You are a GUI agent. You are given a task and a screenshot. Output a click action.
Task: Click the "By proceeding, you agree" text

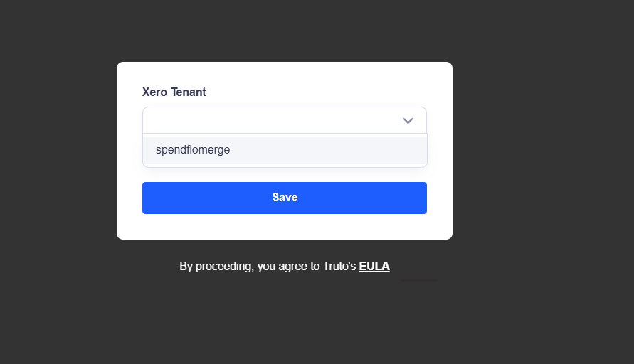(267, 267)
